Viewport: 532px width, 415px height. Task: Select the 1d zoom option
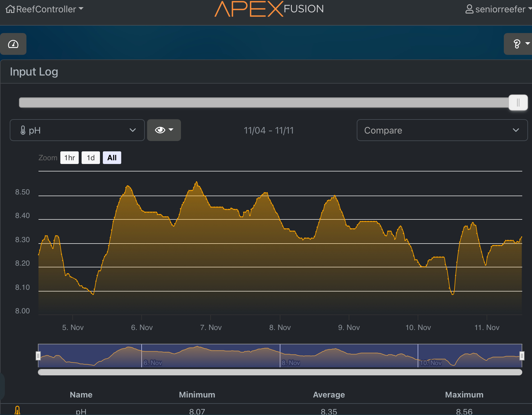tap(91, 158)
